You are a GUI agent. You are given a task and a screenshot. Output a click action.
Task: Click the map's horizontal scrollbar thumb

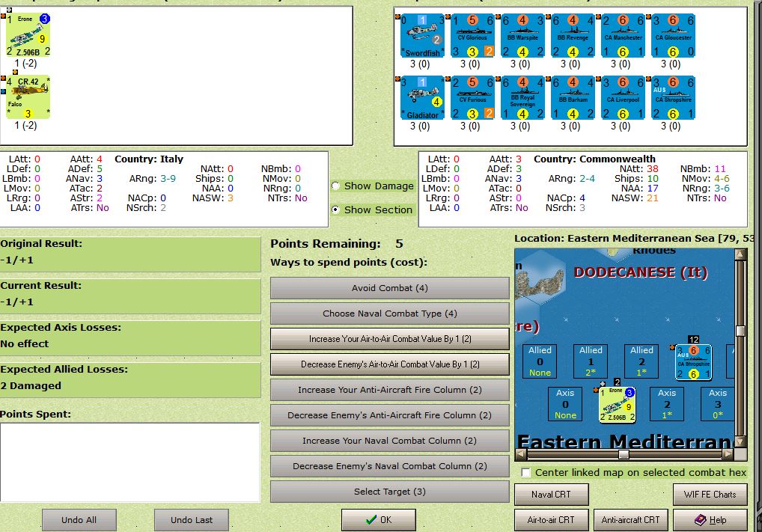624,455
